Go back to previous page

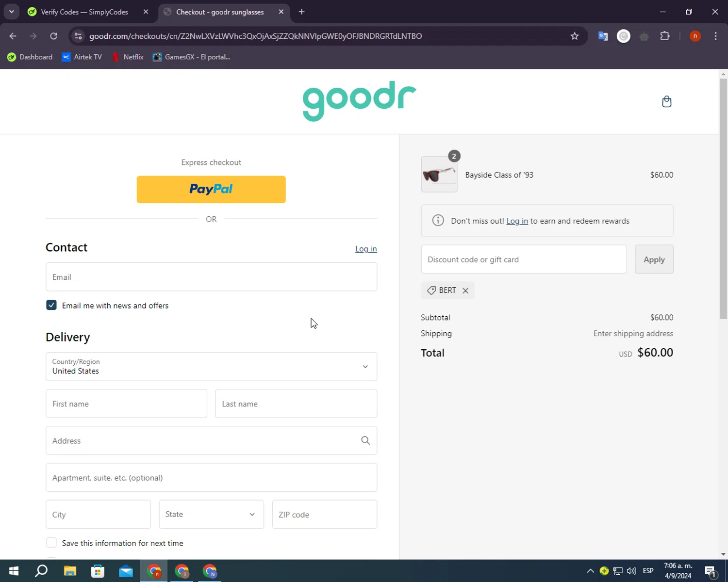(13, 36)
